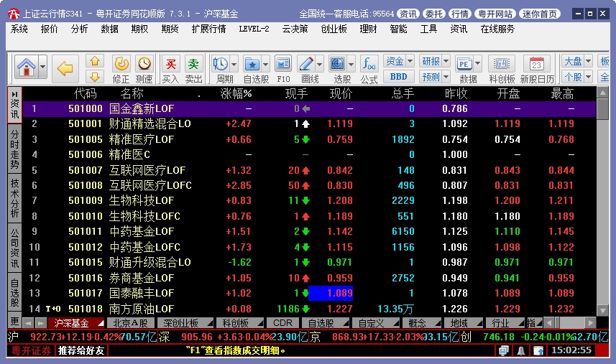Select row 501009 生物科技LOF
This screenshot has width=616, height=364.
(x=309, y=200)
